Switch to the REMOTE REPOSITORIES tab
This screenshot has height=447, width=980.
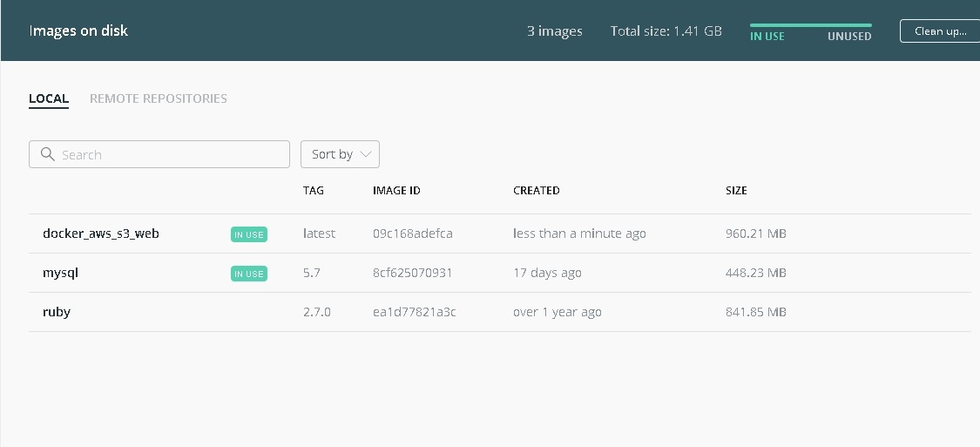click(159, 98)
